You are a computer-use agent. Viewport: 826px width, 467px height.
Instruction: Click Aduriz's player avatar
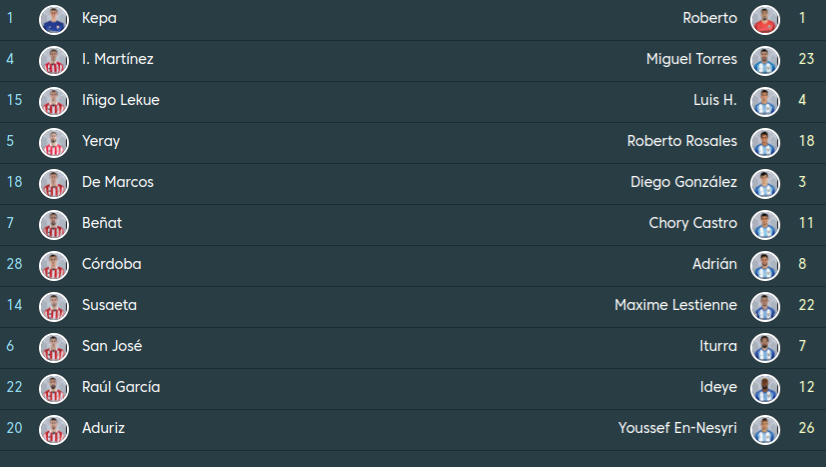coord(53,429)
